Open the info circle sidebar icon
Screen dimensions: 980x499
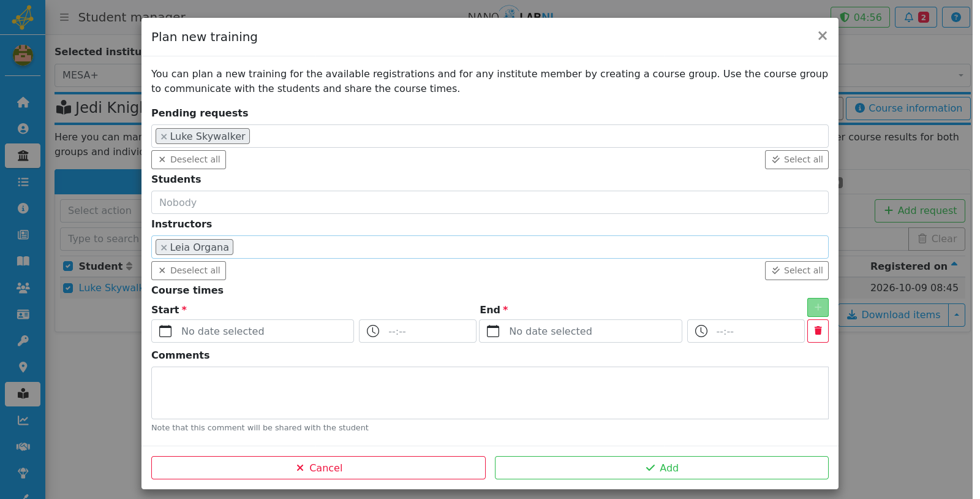click(23, 208)
